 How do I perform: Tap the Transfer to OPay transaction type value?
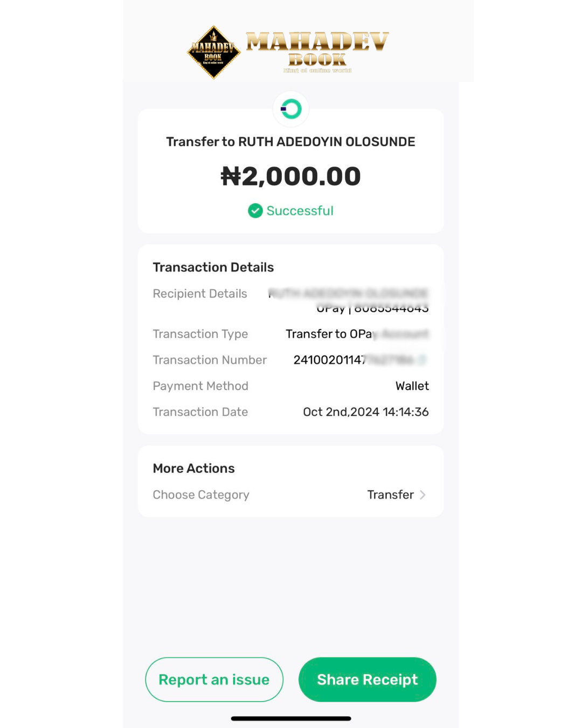[357, 334]
